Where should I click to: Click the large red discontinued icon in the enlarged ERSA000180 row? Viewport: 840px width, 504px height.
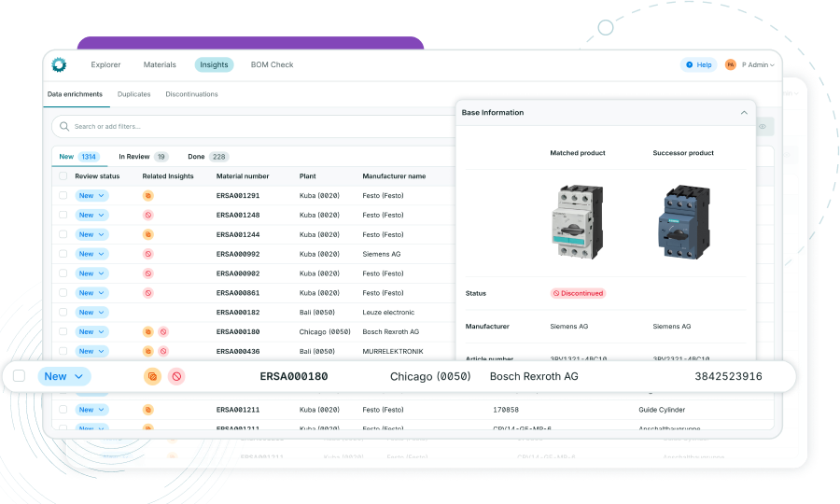click(x=176, y=376)
